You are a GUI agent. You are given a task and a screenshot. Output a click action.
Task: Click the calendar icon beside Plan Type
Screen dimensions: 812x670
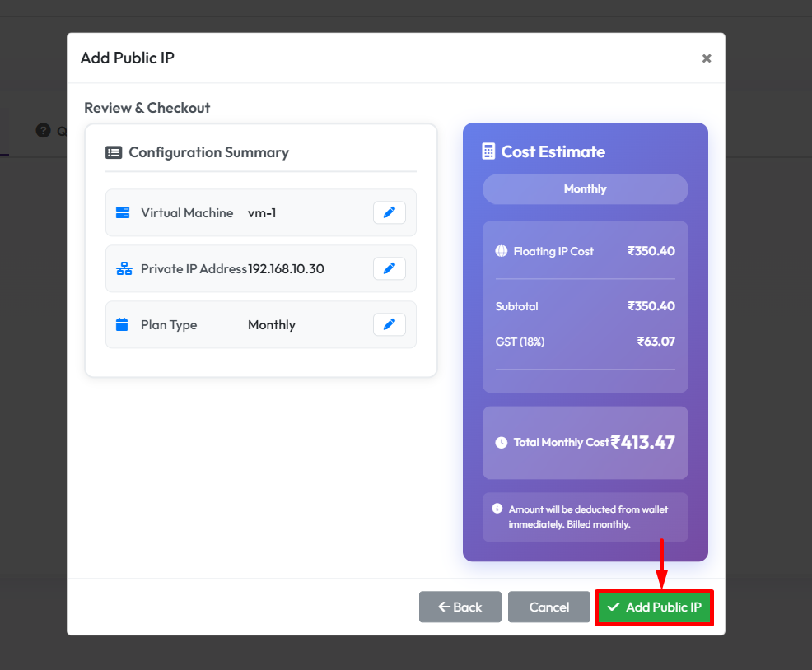pos(122,325)
